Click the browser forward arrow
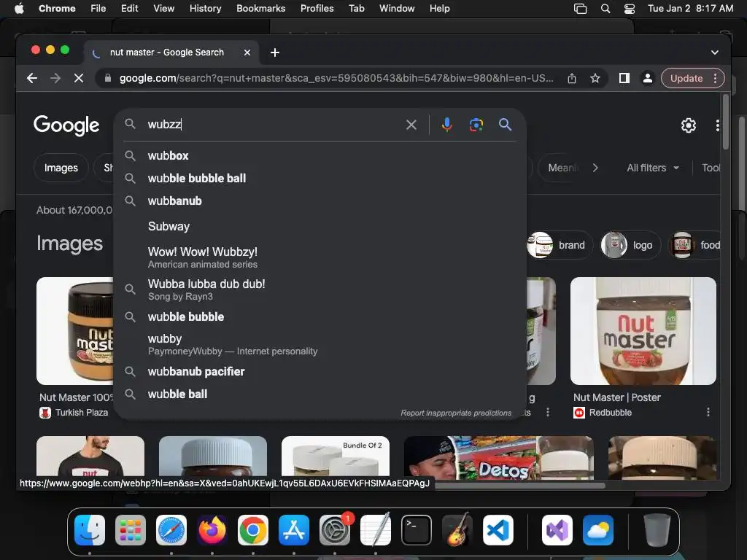This screenshot has height=560, width=747. coord(55,78)
